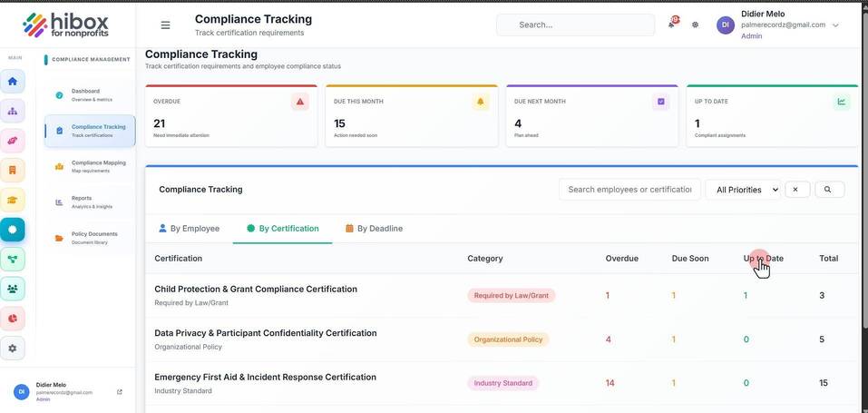The height and width of the screenshot is (413, 868).
Task: Select the active teal compliance badge sidebar icon
Action: point(13,229)
